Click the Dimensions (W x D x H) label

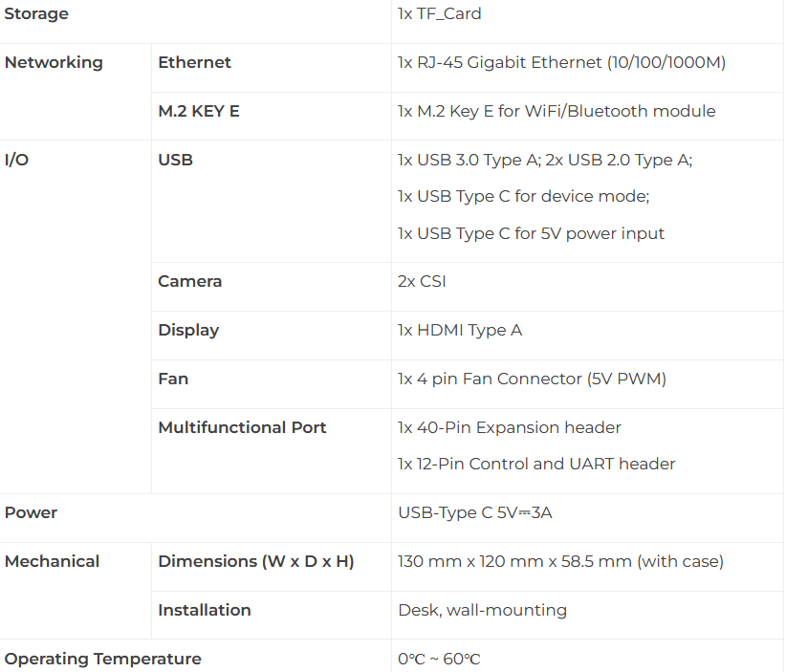point(256,561)
